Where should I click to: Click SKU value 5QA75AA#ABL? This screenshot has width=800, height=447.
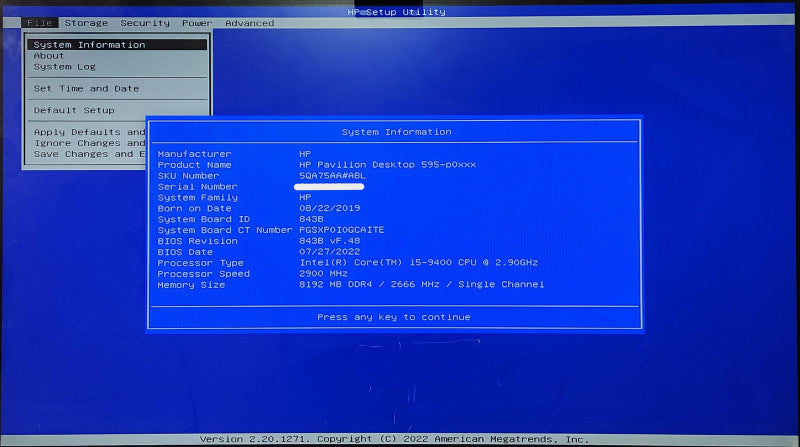point(332,176)
